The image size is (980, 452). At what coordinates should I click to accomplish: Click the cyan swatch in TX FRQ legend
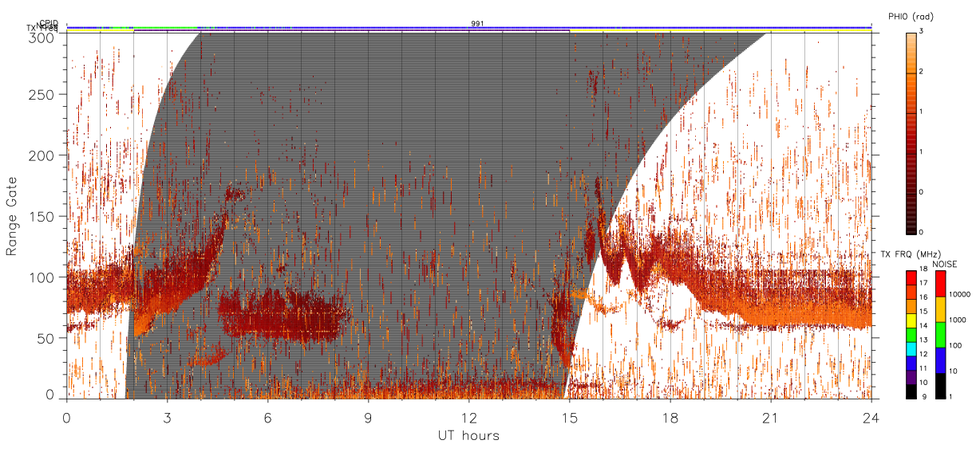(910, 348)
